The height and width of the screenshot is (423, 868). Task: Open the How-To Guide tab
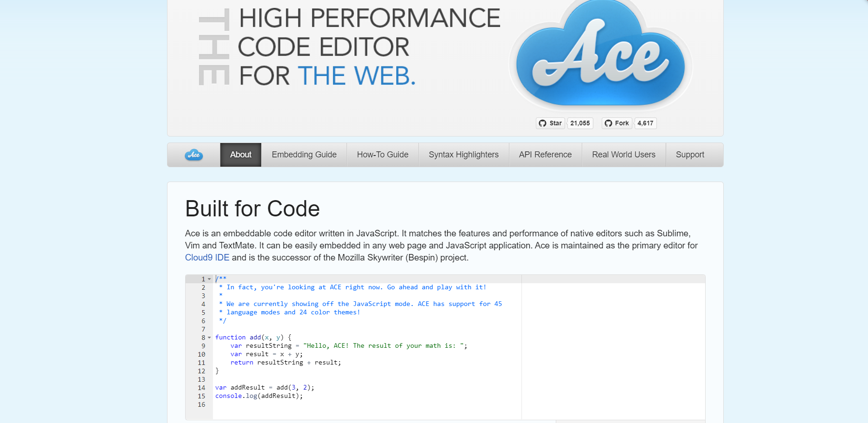coord(382,155)
